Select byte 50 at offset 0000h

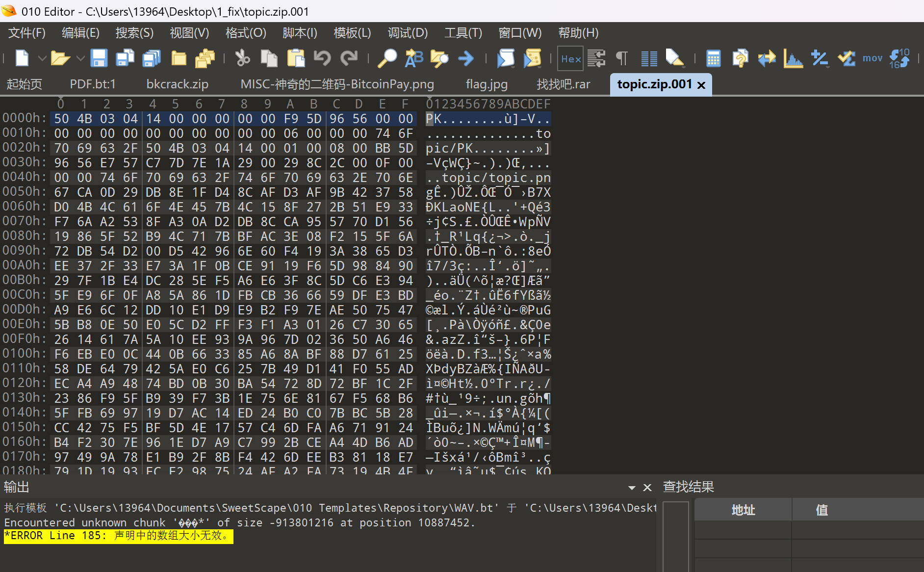(61, 119)
